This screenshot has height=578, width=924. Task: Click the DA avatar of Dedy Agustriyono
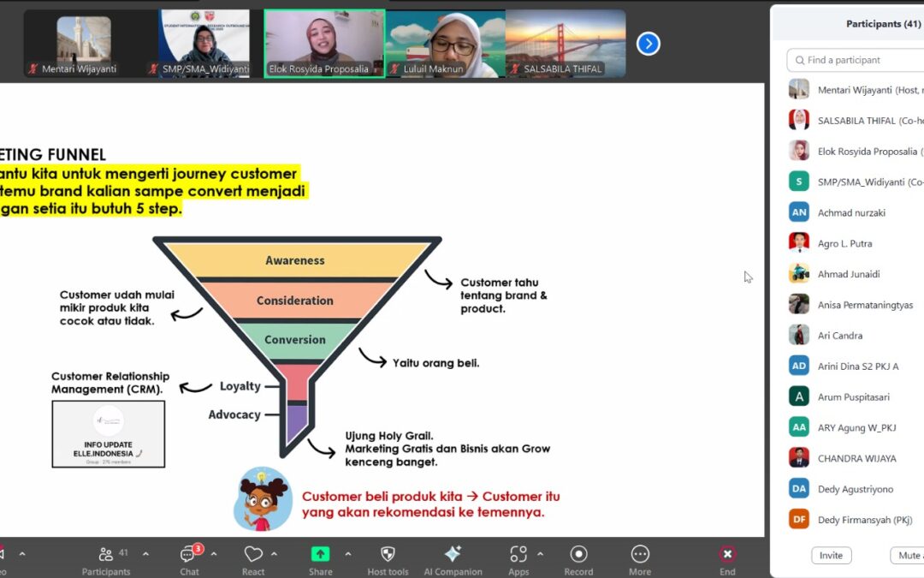coord(799,488)
